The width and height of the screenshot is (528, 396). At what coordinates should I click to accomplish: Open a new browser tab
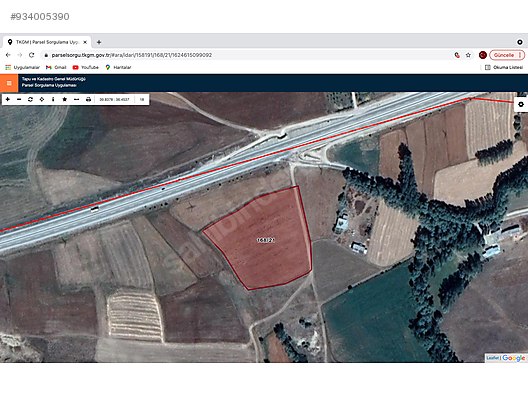tap(99, 42)
